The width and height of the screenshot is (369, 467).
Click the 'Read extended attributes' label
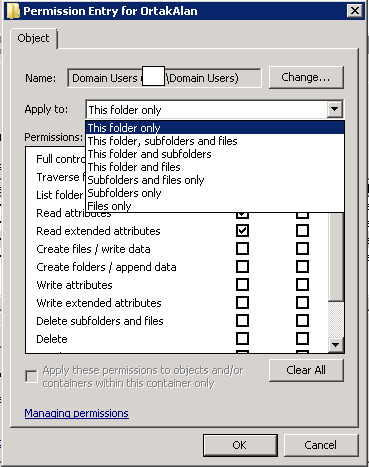click(x=98, y=231)
